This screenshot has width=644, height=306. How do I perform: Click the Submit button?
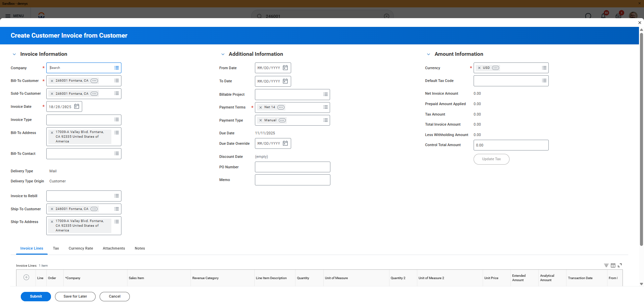pyautogui.click(x=36, y=297)
